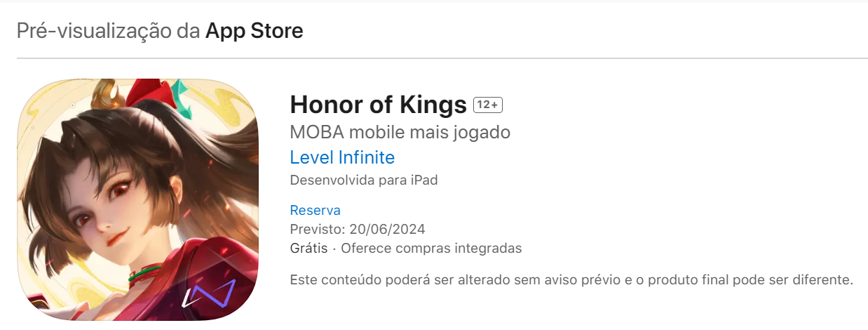Viewport: 868px width, 330px height.
Task: Select the Honor of Kings title
Action: tap(378, 105)
